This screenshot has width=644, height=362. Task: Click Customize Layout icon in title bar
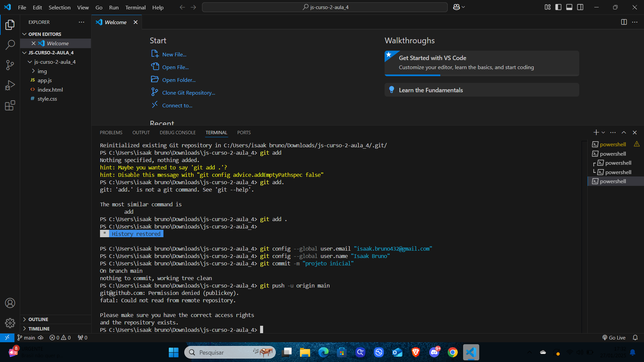click(548, 7)
